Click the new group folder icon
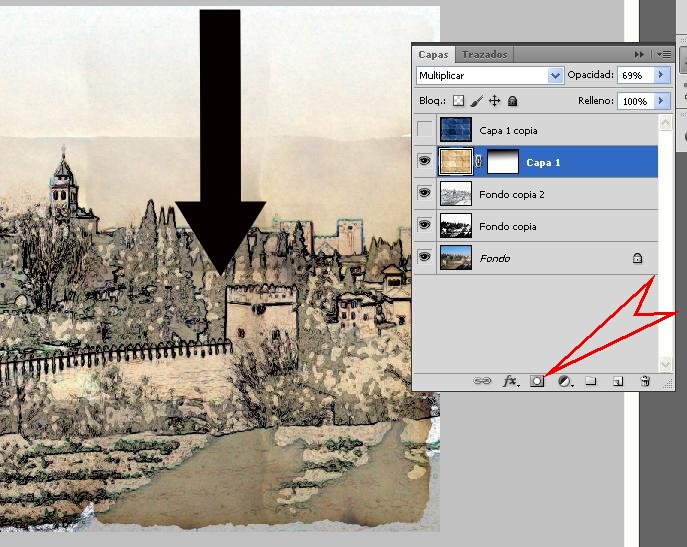This screenshot has width=687, height=547. pyautogui.click(x=591, y=381)
